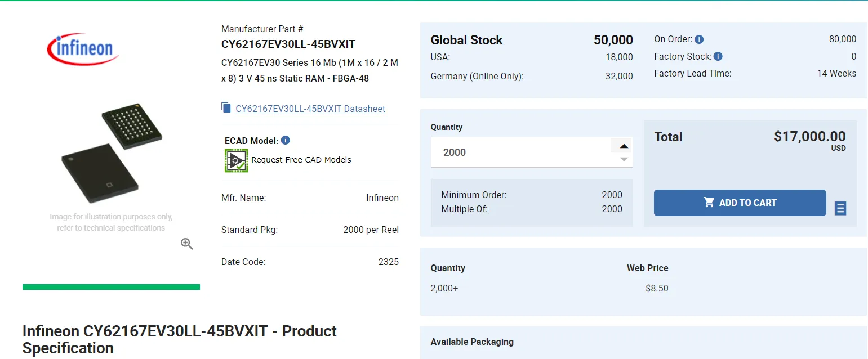This screenshot has height=359, width=868.
Task: Click the USA stock value 18,000
Action: click(x=619, y=57)
